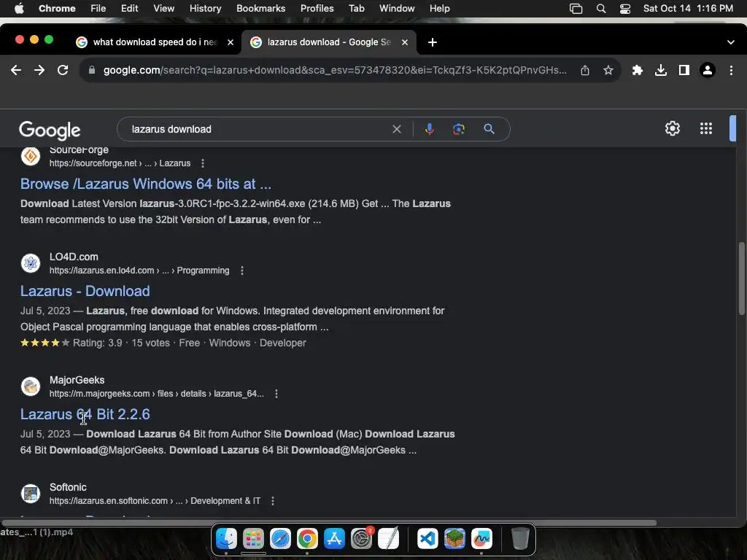Open Chrome's three-dot menu
The image size is (747, 560).
point(731,70)
